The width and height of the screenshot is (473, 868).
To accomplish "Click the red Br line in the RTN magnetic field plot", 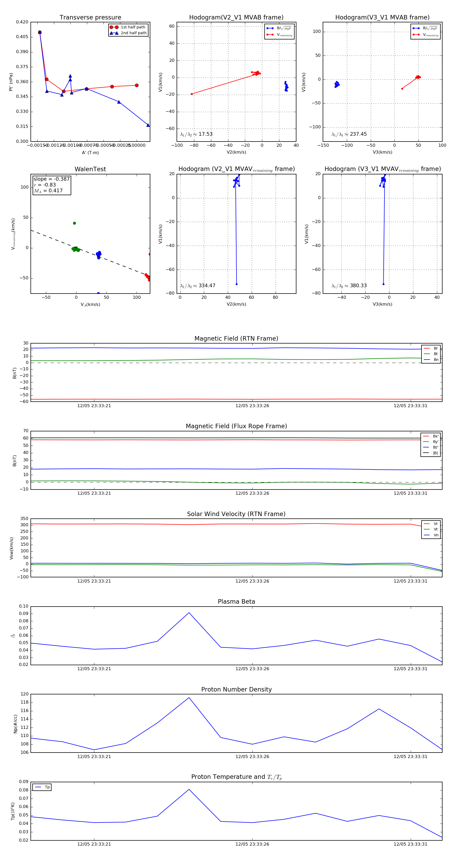I will (x=236, y=399).
